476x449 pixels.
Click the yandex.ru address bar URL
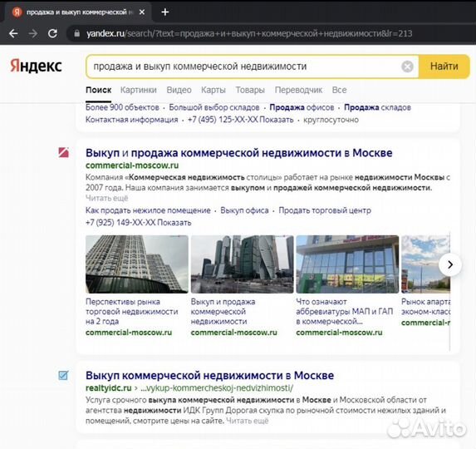[x=249, y=33]
